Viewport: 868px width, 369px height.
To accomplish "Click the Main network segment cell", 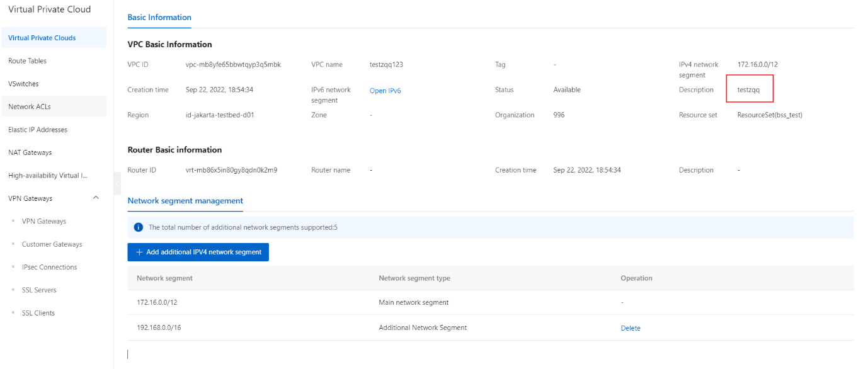I will (x=414, y=302).
